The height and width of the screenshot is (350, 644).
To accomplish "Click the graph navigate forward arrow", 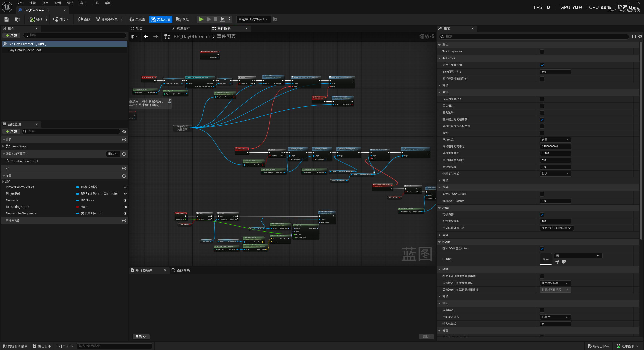I will [x=156, y=37].
